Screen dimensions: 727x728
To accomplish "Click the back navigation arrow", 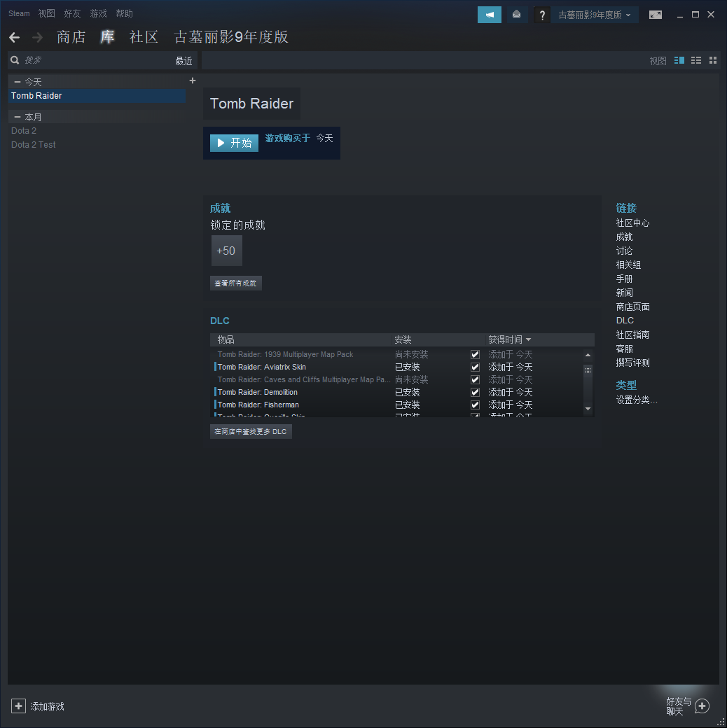I will 15,37.
